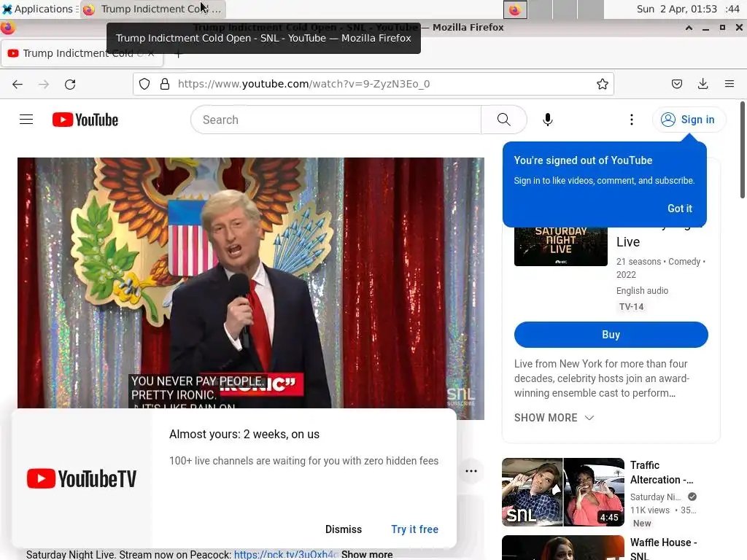
Task: Shade the Firefox window with the up arrow
Action: [x=689, y=28]
